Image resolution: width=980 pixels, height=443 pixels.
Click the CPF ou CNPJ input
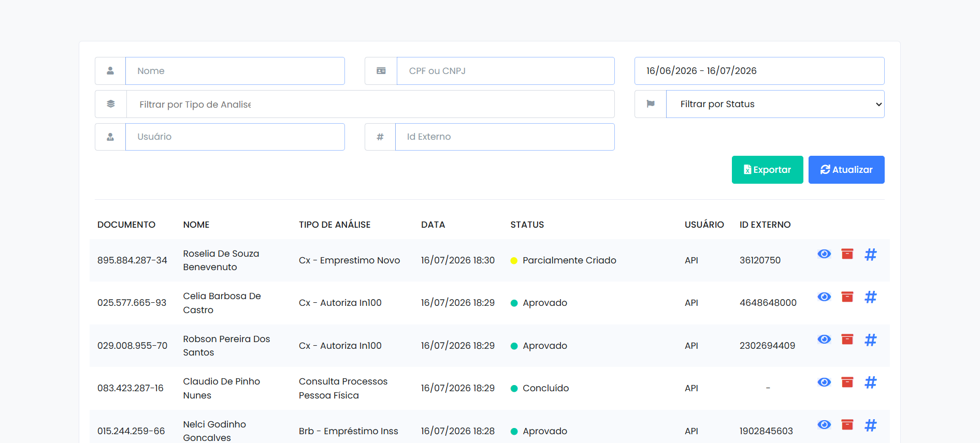[x=506, y=71]
